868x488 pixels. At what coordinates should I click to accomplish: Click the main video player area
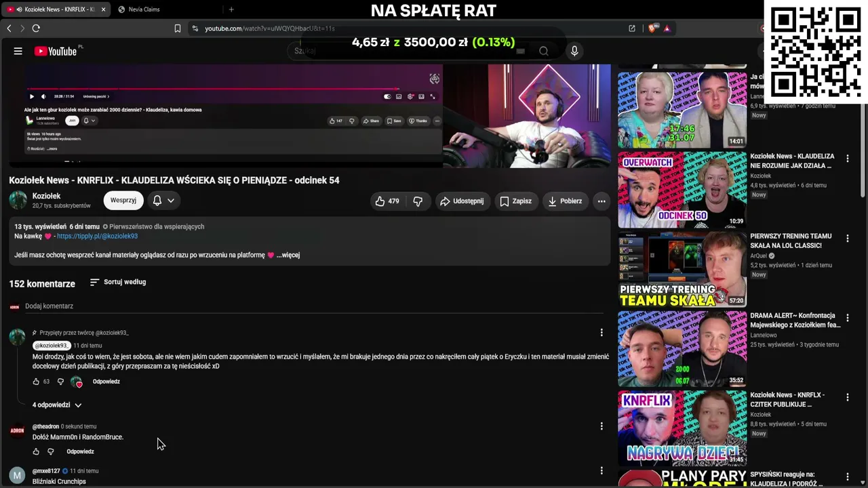click(309, 116)
